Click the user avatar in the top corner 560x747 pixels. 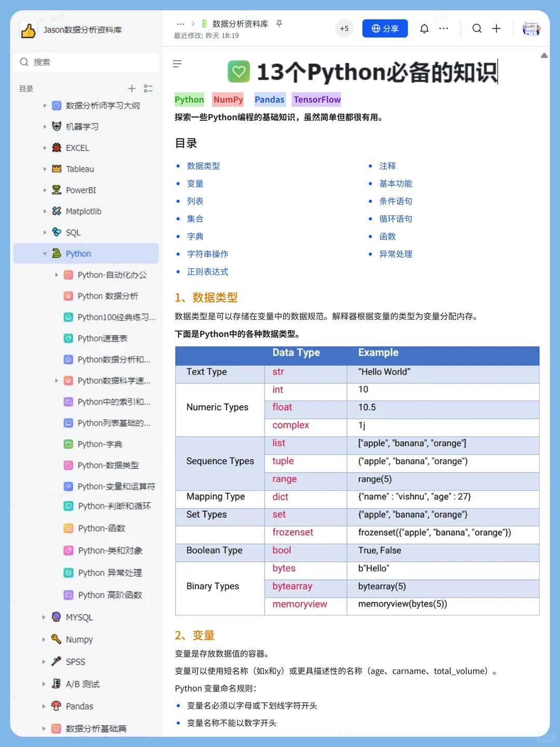pos(531,29)
